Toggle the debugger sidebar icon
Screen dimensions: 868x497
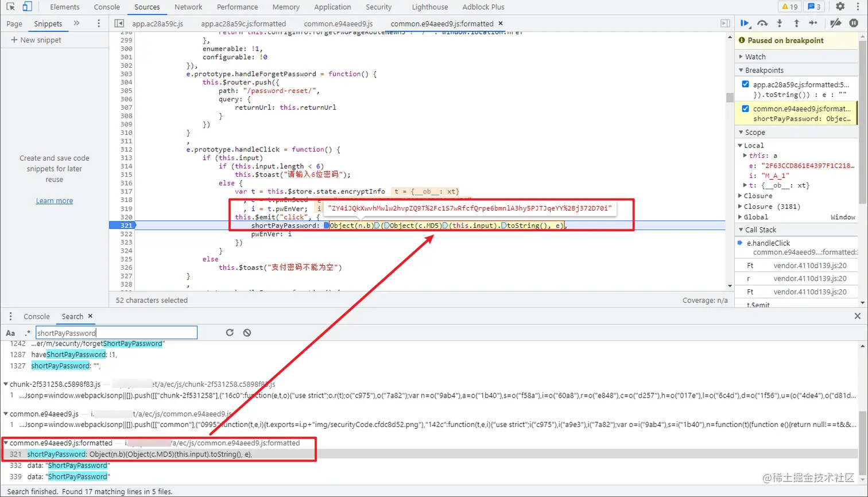[x=725, y=24]
